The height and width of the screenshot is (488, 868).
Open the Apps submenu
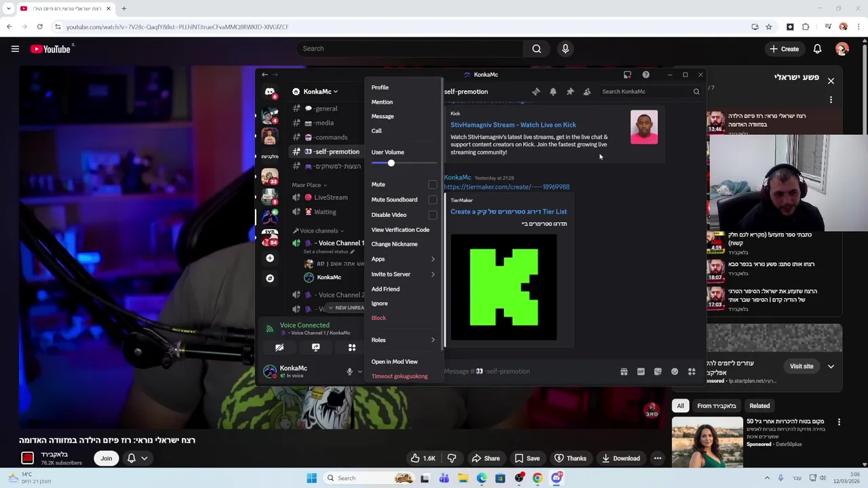tap(403, 259)
